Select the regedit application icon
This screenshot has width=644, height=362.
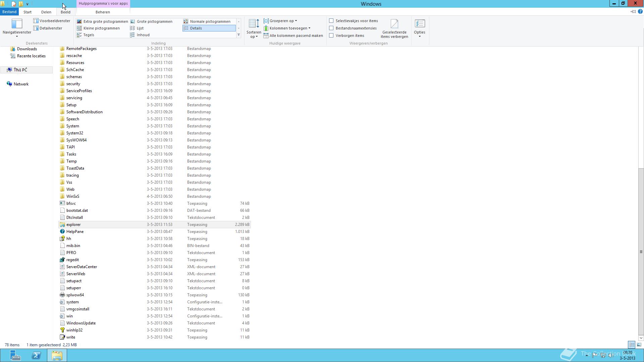tap(62, 260)
